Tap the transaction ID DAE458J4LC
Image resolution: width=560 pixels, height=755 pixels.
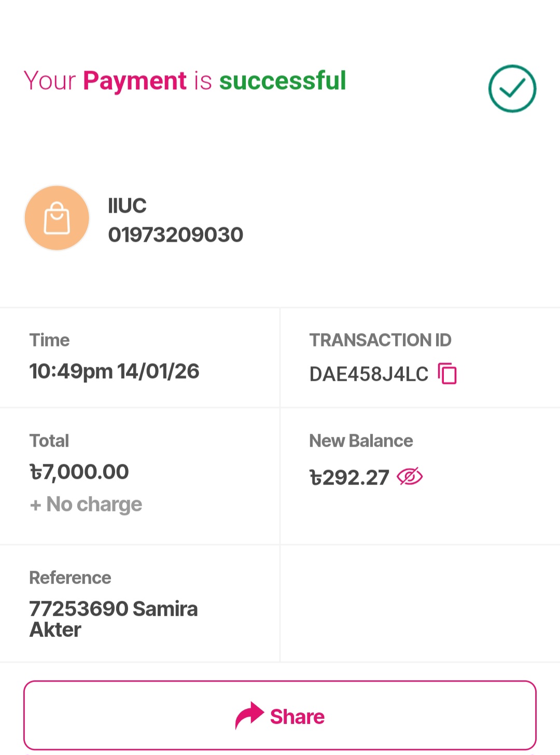(x=369, y=374)
